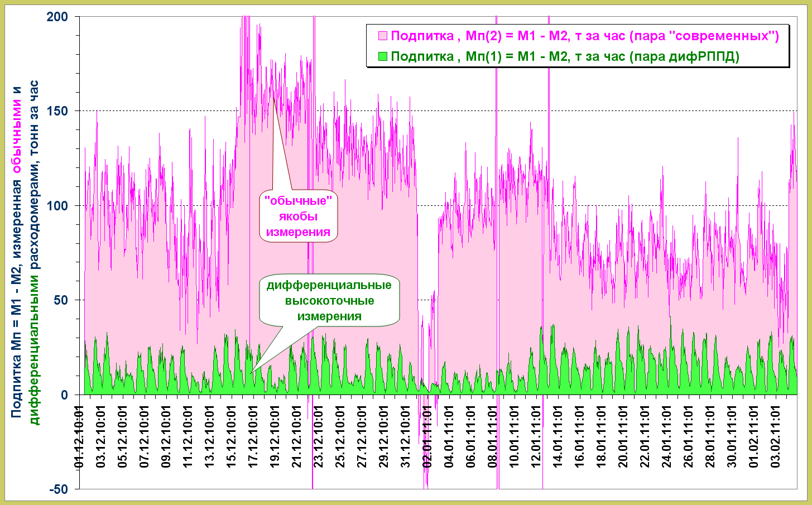The image size is (812, 505).
Task: Click the green legend swatch for Мп(1)
Action: click(x=383, y=56)
